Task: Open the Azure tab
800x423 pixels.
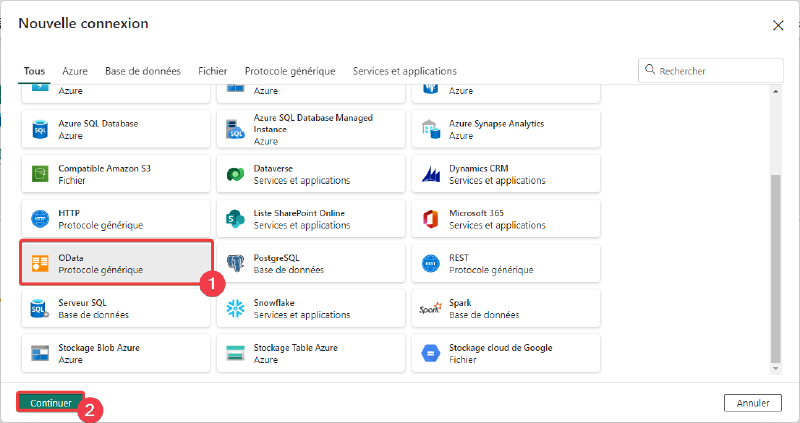Action: tap(75, 71)
